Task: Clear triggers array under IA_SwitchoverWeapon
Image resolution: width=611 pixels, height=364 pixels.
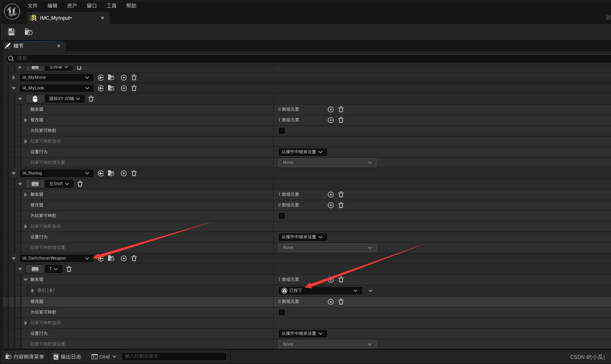Action: [x=341, y=280]
